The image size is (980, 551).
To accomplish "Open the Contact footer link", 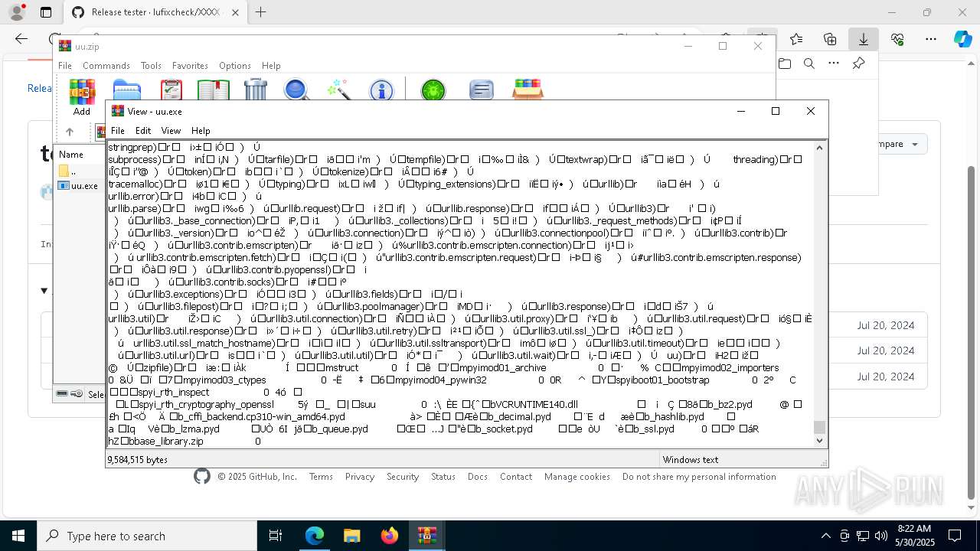I will pyautogui.click(x=516, y=477).
